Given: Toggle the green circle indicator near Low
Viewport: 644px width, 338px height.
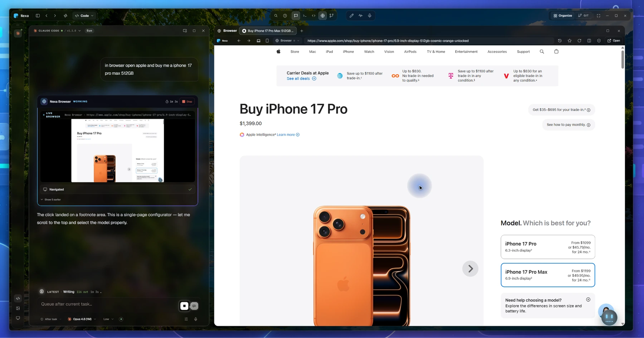Looking at the screenshot, I should 121,319.
